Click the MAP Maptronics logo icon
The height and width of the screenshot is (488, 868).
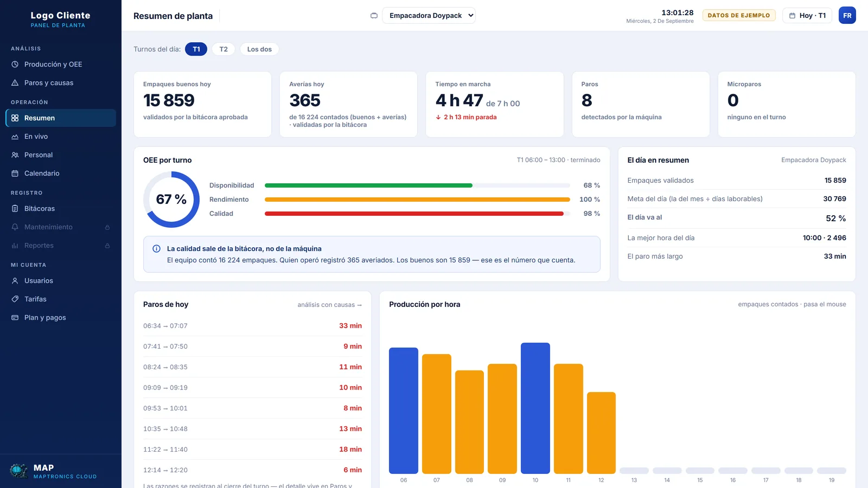pyautogui.click(x=19, y=471)
